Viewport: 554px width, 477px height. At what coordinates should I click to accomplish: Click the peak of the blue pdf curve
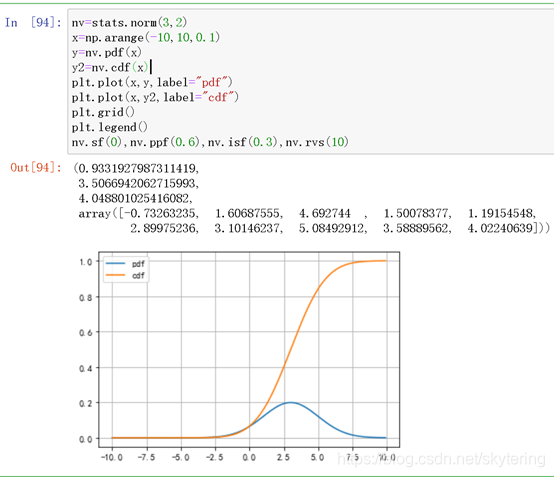pos(290,402)
